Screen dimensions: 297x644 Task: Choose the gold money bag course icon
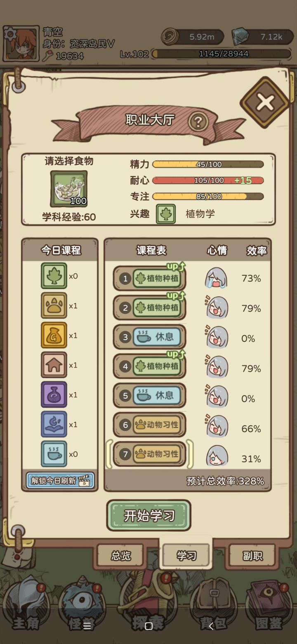coord(54,335)
